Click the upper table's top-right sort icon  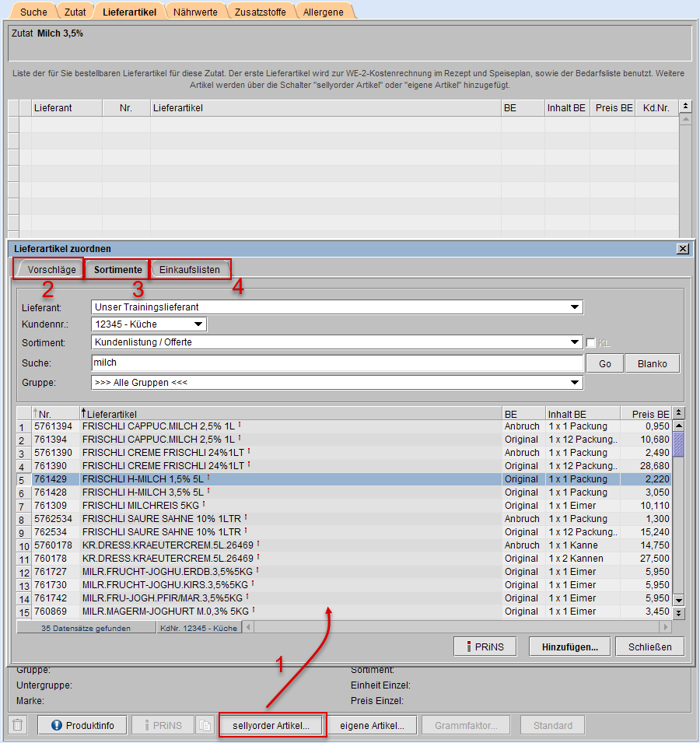click(685, 107)
